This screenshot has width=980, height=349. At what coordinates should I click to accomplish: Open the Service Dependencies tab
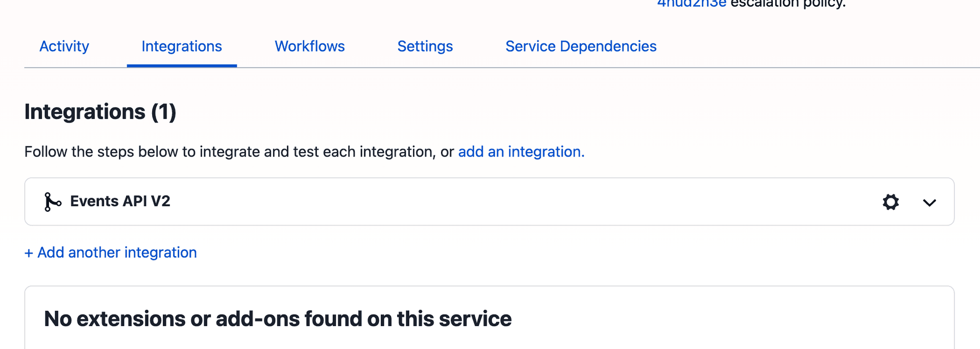(x=581, y=46)
